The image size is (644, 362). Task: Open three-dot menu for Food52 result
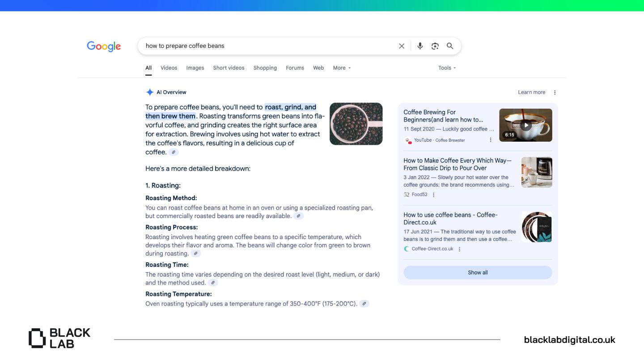click(433, 195)
